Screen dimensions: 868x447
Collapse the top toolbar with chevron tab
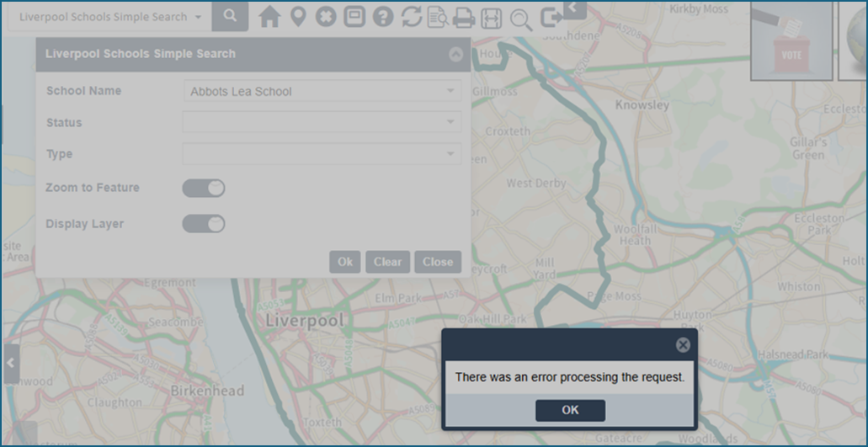point(575,8)
